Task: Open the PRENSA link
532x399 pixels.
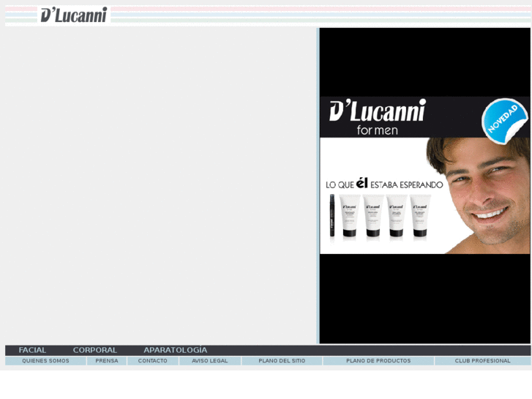Action: (x=107, y=361)
